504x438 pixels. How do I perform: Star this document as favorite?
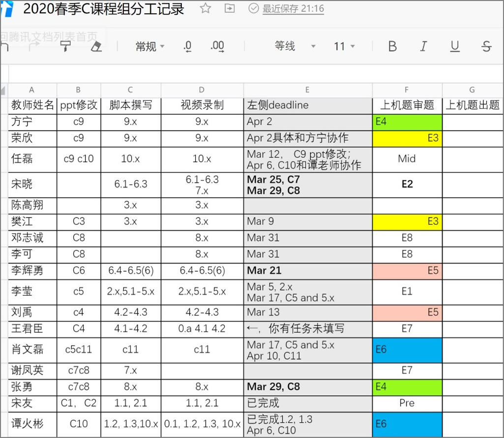coord(206,8)
